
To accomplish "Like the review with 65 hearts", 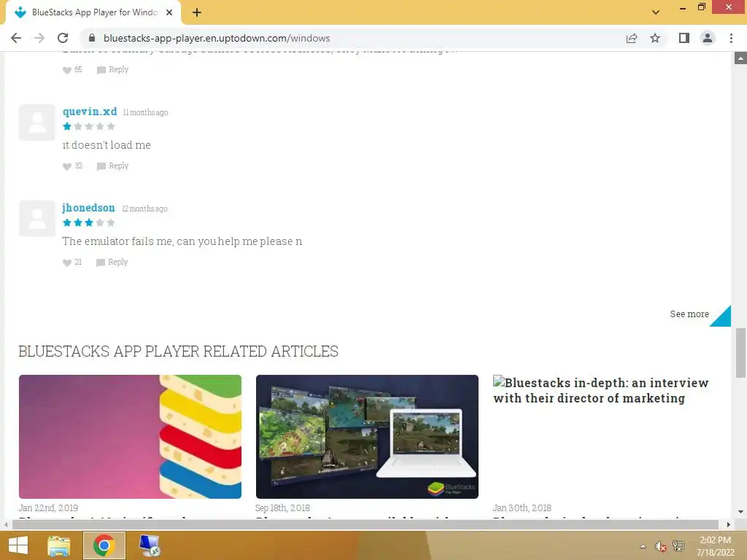I will point(67,70).
